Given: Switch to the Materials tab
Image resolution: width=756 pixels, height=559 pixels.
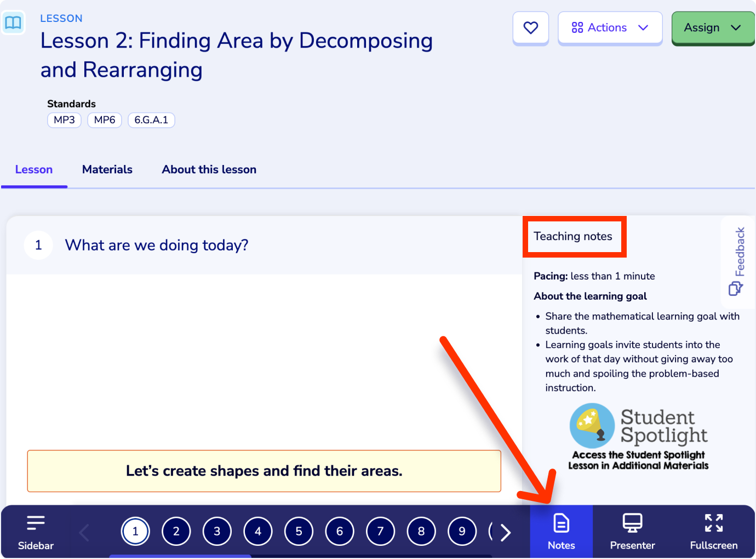Looking at the screenshot, I should click(107, 169).
